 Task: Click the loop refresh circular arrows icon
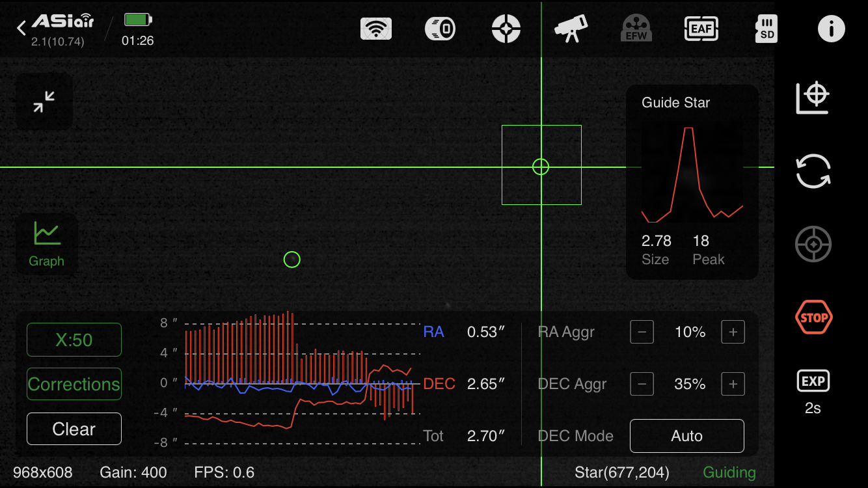pyautogui.click(x=813, y=171)
